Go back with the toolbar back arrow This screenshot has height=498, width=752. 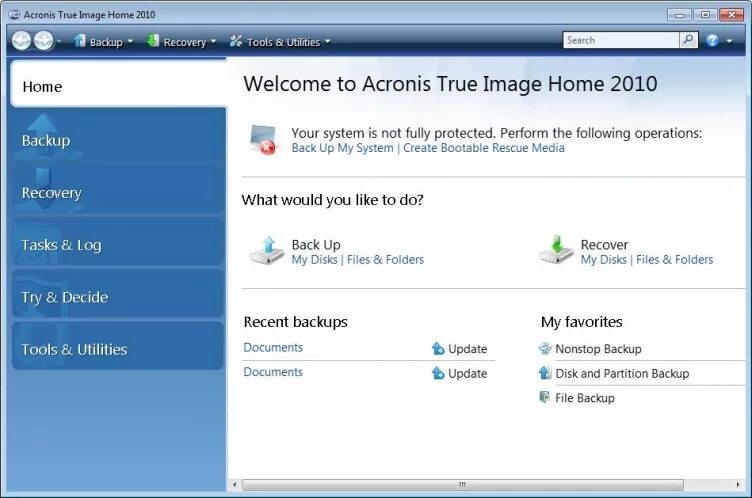tap(21, 41)
